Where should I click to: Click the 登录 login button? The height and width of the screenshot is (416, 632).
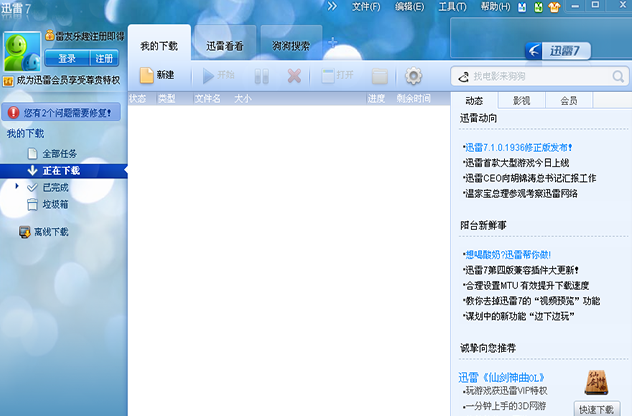click(67, 58)
